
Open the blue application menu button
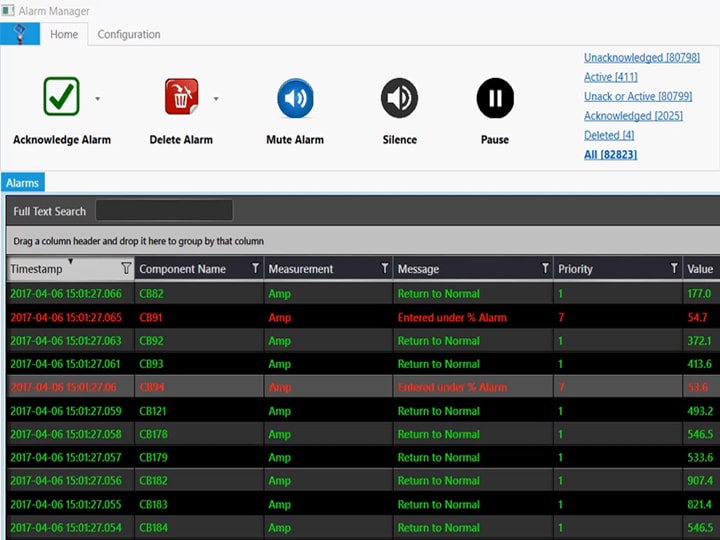tap(20, 34)
